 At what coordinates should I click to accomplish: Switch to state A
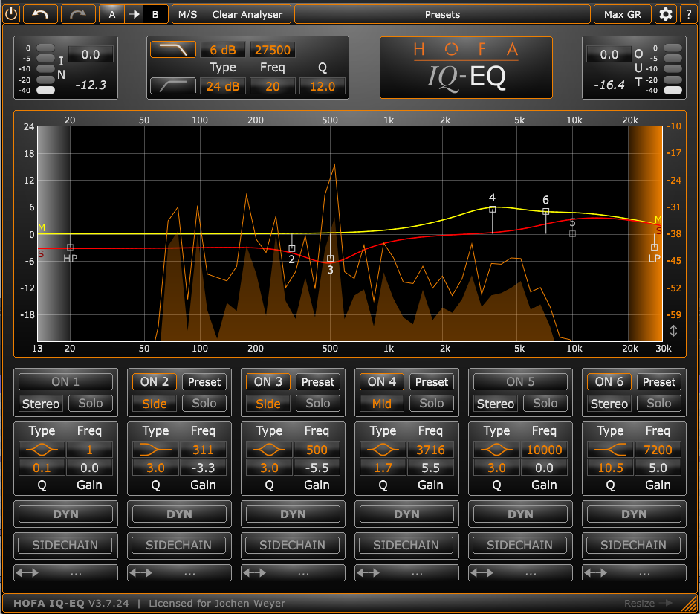pos(112,14)
